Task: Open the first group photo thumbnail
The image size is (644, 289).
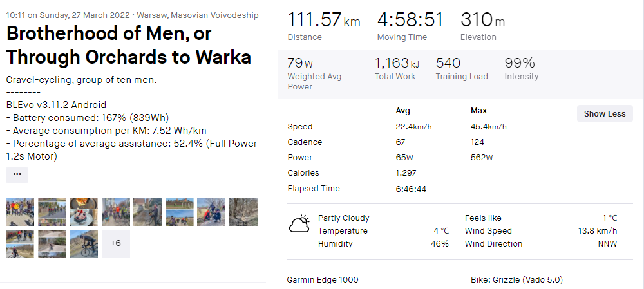Action: click(x=20, y=212)
